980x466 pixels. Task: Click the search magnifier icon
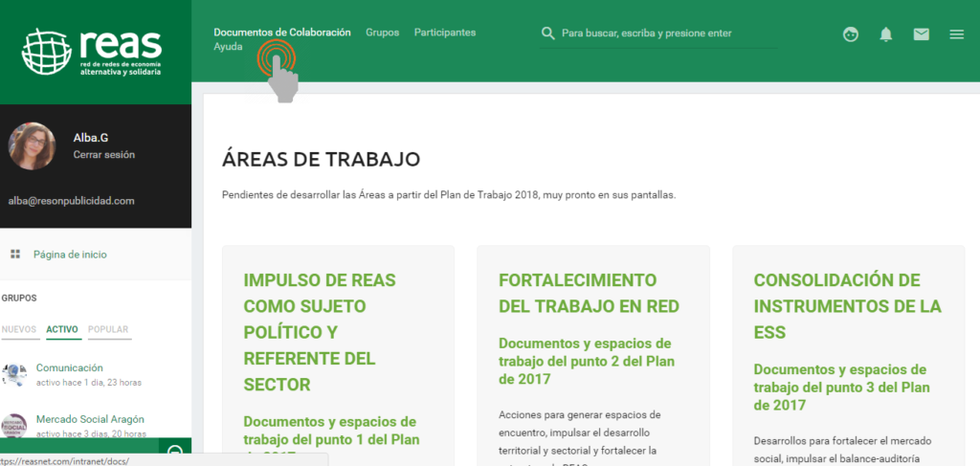[x=548, y=33]
